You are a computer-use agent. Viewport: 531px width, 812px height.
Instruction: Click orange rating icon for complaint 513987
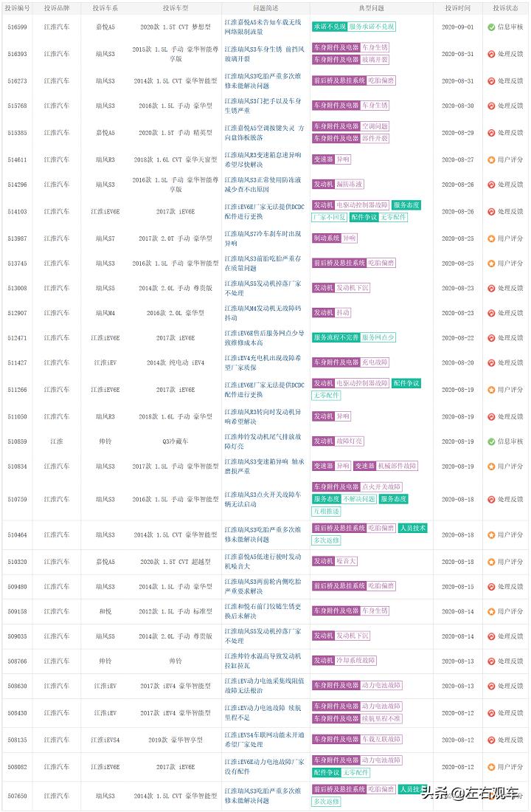[x=491, y=238]
